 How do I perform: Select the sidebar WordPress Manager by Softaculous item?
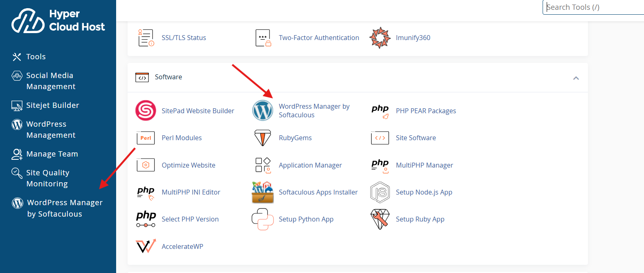click(x=65, y=208)
